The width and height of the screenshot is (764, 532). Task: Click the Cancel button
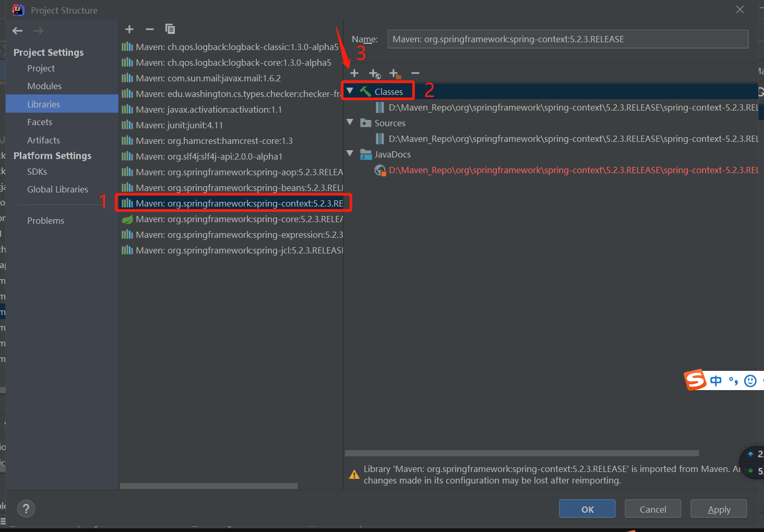[653, 509]
